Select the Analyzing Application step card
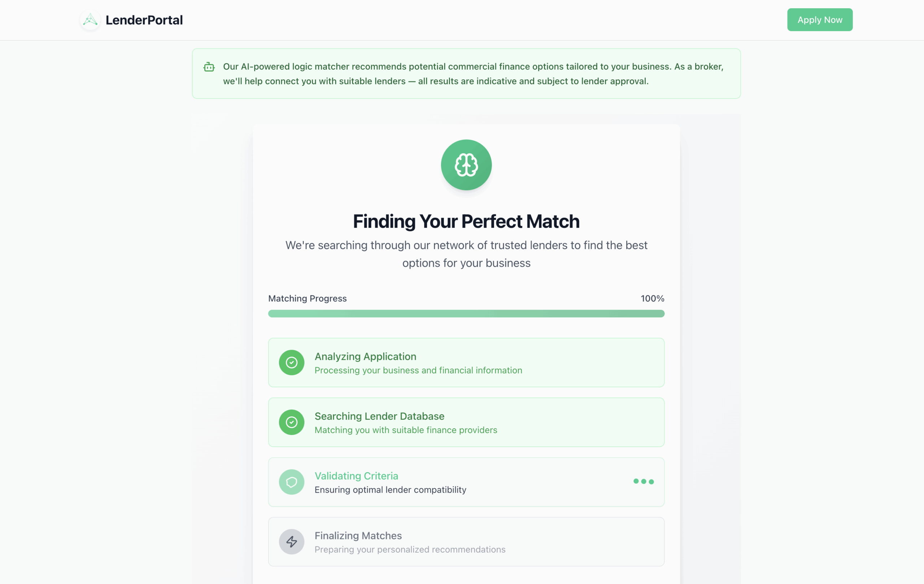The image size is (924, 584). (466, 363)
